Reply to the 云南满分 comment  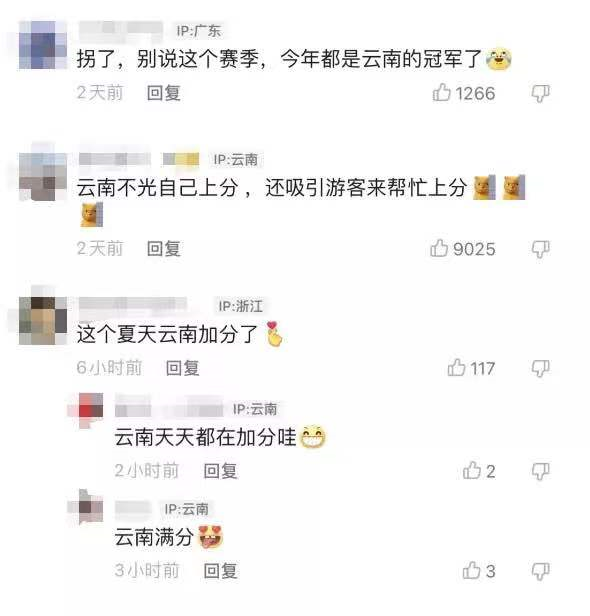point(220,571)
